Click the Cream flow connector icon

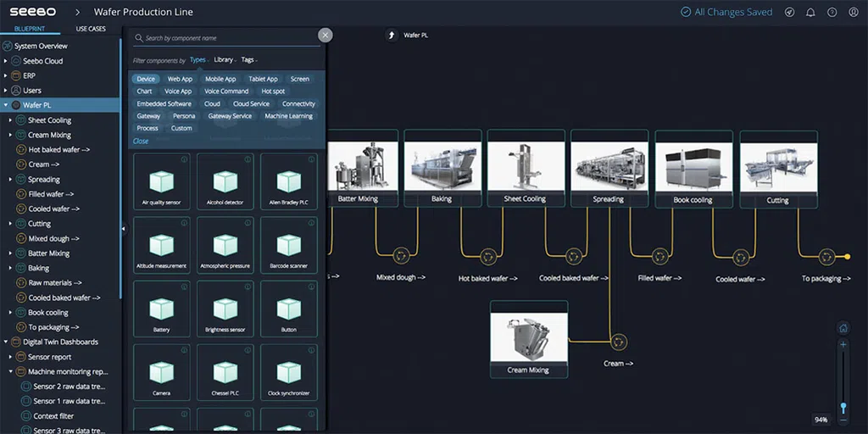[618, 342]
